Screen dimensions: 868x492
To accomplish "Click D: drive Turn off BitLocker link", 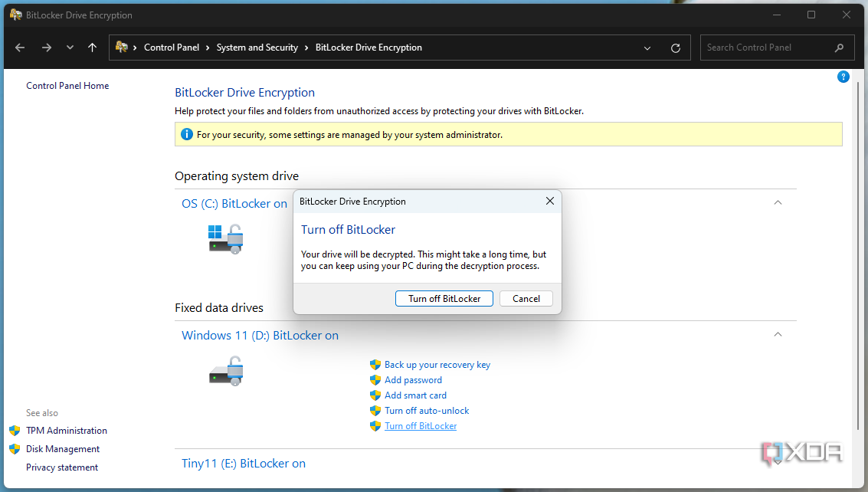I will pyautogui.click(x=421, y=426).
